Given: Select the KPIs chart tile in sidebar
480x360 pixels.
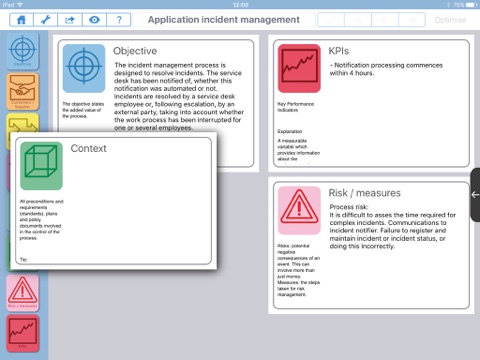Looking at the screenshot, I should (22, 333).
